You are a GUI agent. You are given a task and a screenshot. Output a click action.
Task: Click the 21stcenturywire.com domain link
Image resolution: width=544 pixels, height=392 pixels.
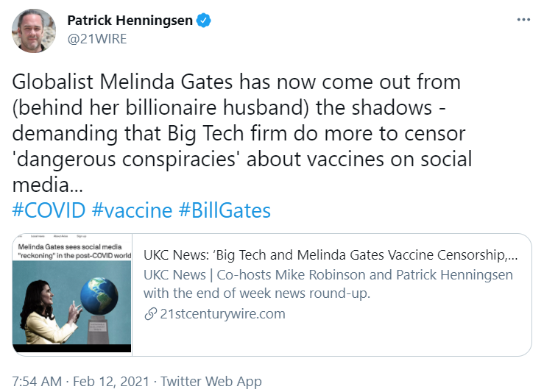(x=222, y=314)
